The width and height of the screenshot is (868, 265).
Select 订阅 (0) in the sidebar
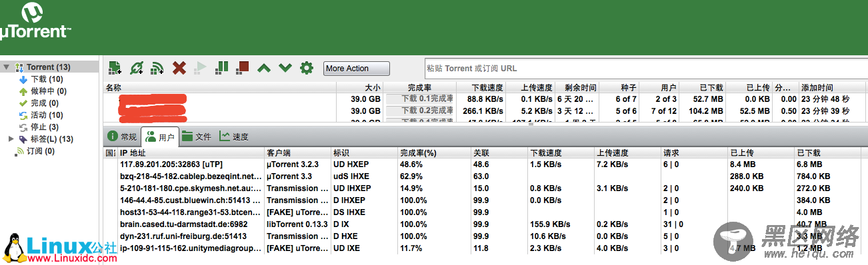pos(41,151)
